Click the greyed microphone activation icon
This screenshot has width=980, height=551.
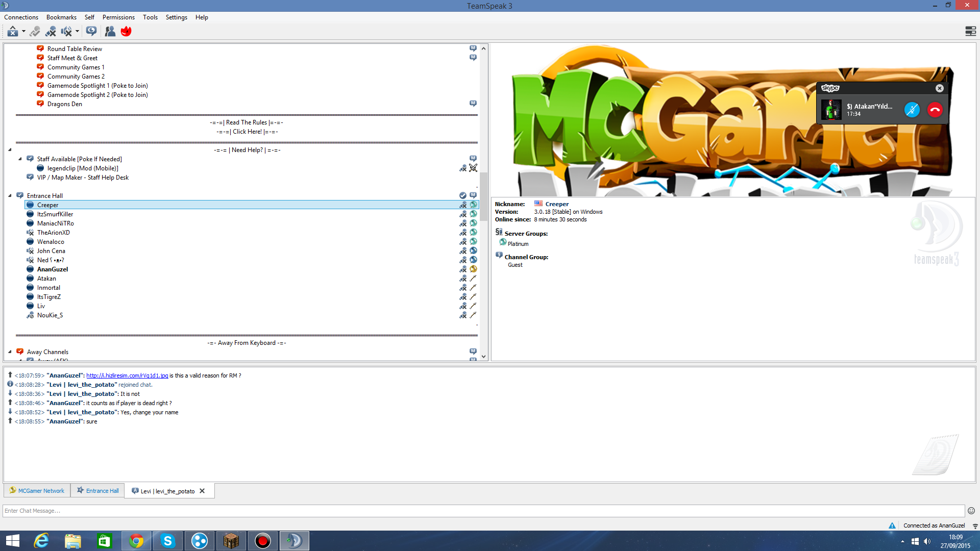[x=35, y=32]
